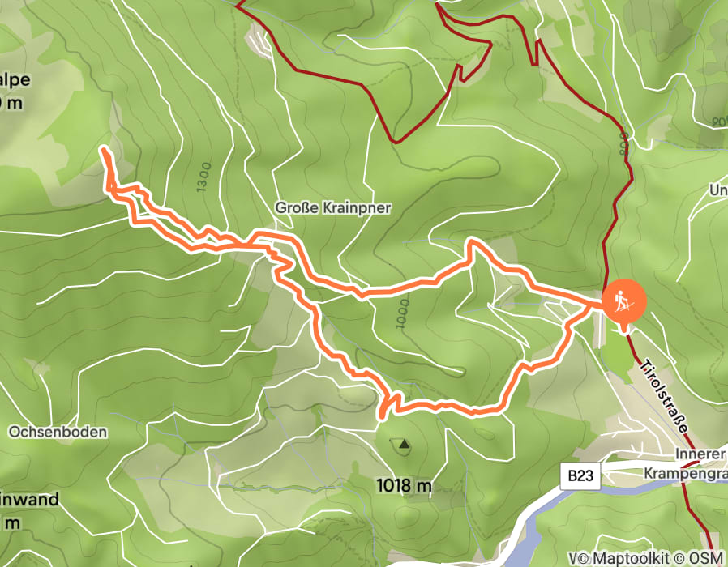Open the OSM attribution link
Image resolution: width=728 pixels, height=567 pixels.
[x=706, y=558]
